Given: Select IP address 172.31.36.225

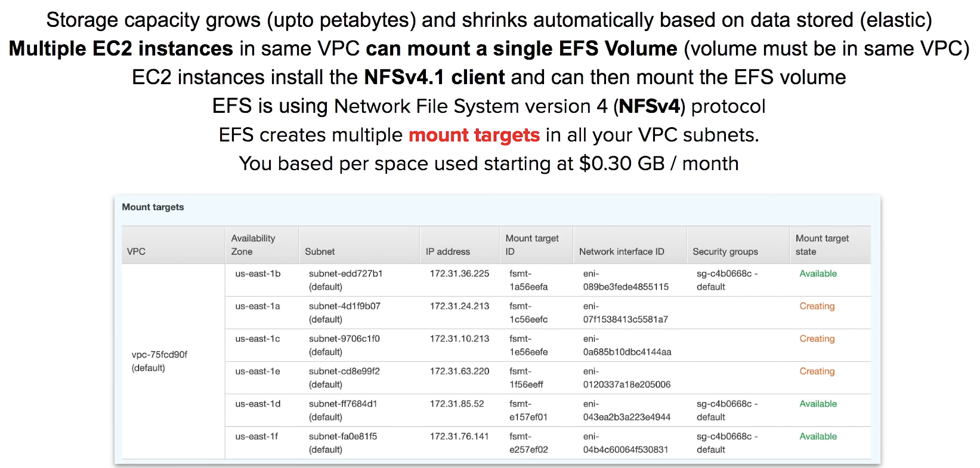Looking at the screenshot, I should 459,273.
